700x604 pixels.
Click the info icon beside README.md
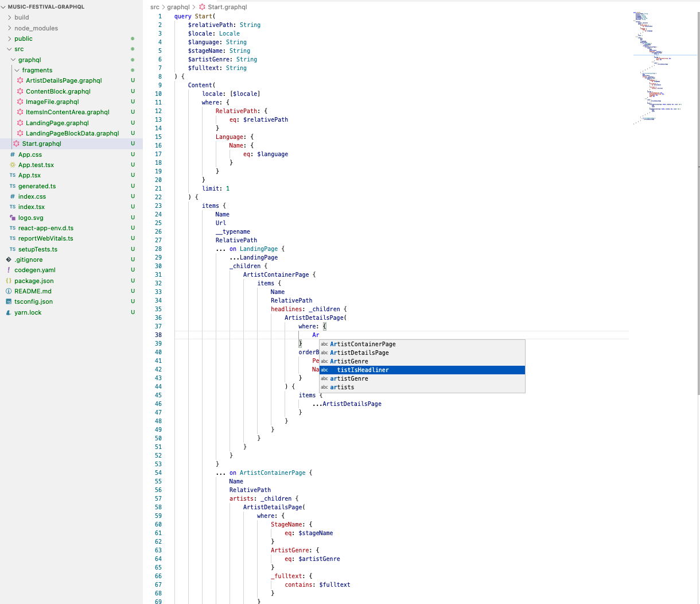(9, 291)
